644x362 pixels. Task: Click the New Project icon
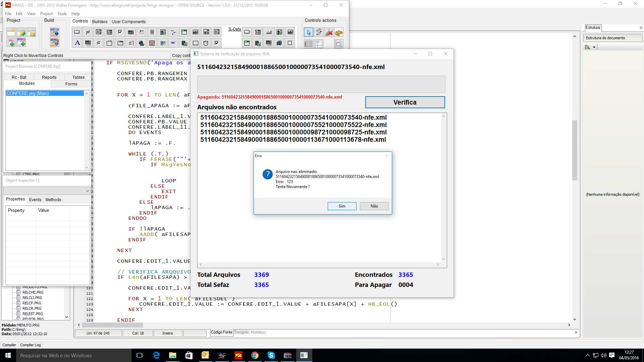[x=11, y=33]
